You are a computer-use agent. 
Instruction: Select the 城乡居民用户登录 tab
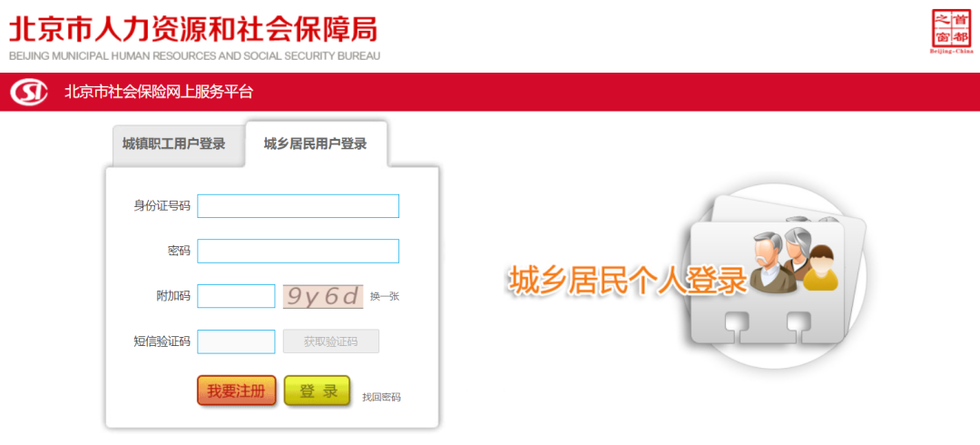(316, 144)
